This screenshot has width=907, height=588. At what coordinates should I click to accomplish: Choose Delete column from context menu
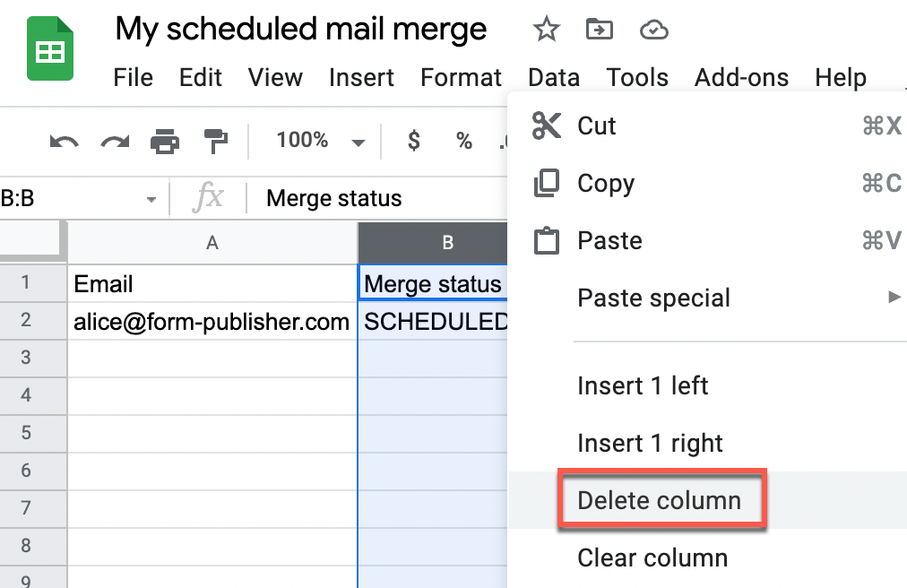(660, 500)
